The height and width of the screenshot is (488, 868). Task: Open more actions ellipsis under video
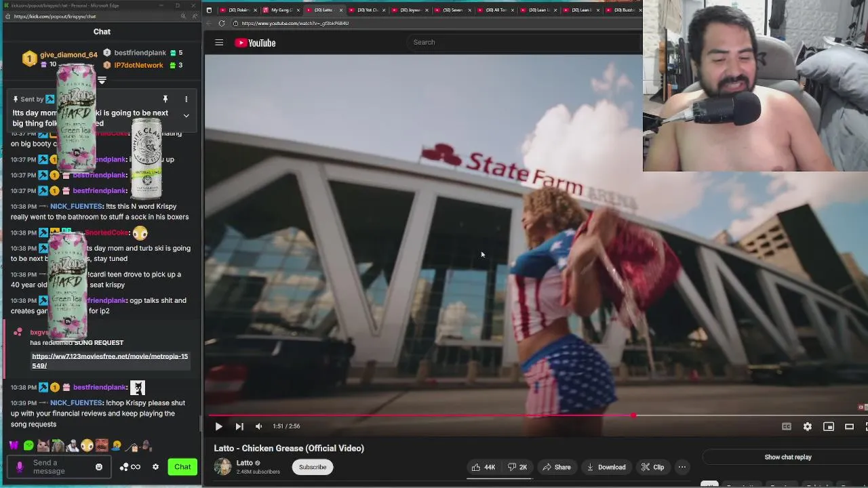click(682, 467)
